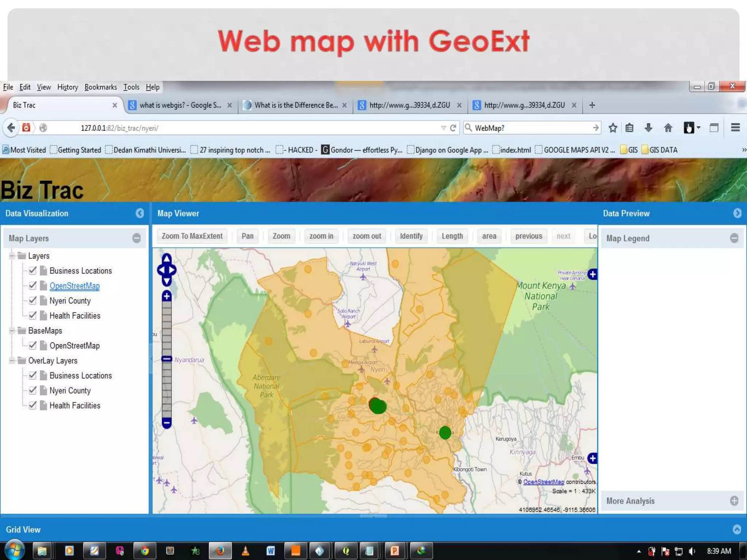Click Zoom To MaxExtent button

point(192,236)
